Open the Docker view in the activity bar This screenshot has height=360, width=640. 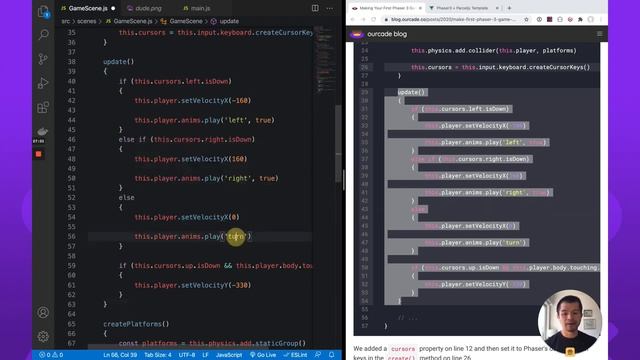coord(42,131)
